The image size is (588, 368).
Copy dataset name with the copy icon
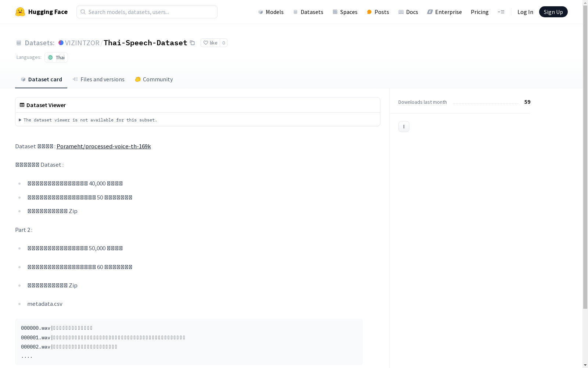coord(192,43)
